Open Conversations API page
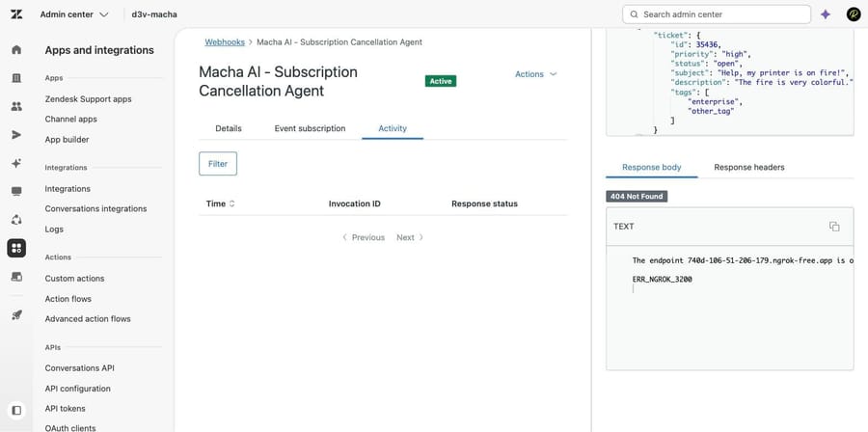 pyautogui.click(x=80, y=367)
